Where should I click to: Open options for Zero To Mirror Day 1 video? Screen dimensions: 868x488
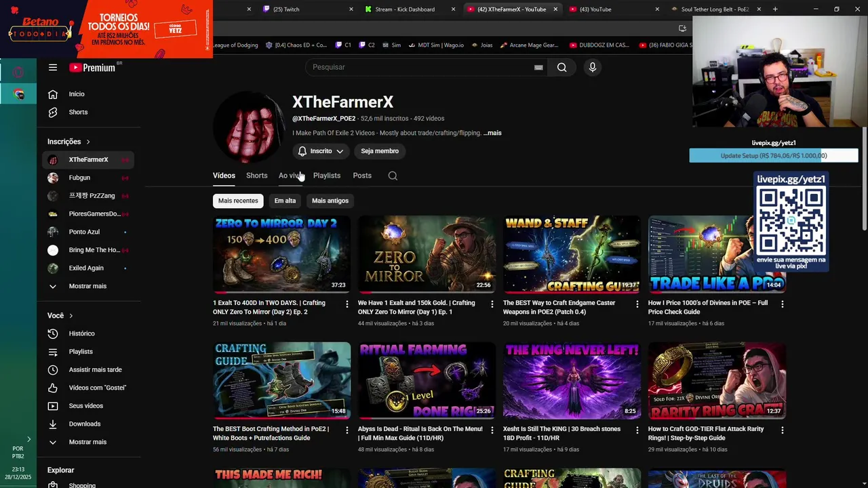tap(492, 304)
